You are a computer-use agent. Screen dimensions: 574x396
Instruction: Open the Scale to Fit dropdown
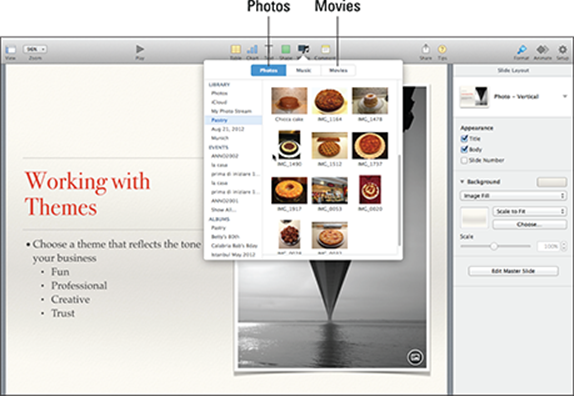pyautogui.click(x=529, y=211)
